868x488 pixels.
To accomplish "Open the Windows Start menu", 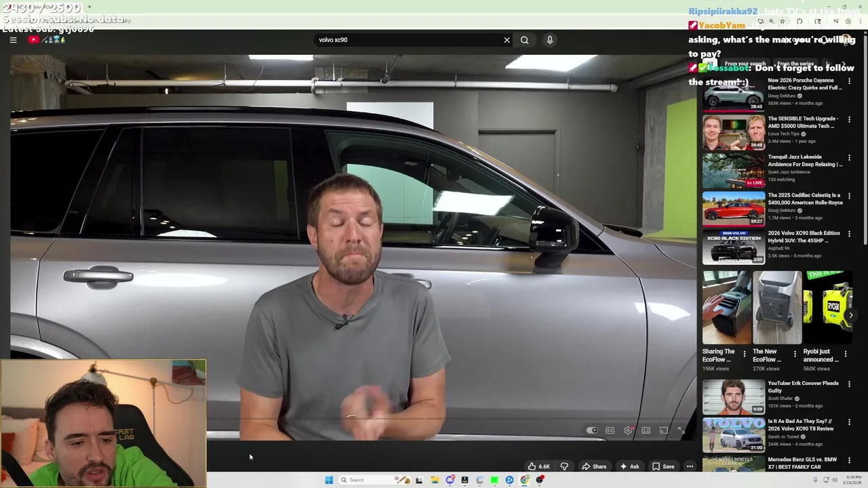I will [x=329, y=480].
